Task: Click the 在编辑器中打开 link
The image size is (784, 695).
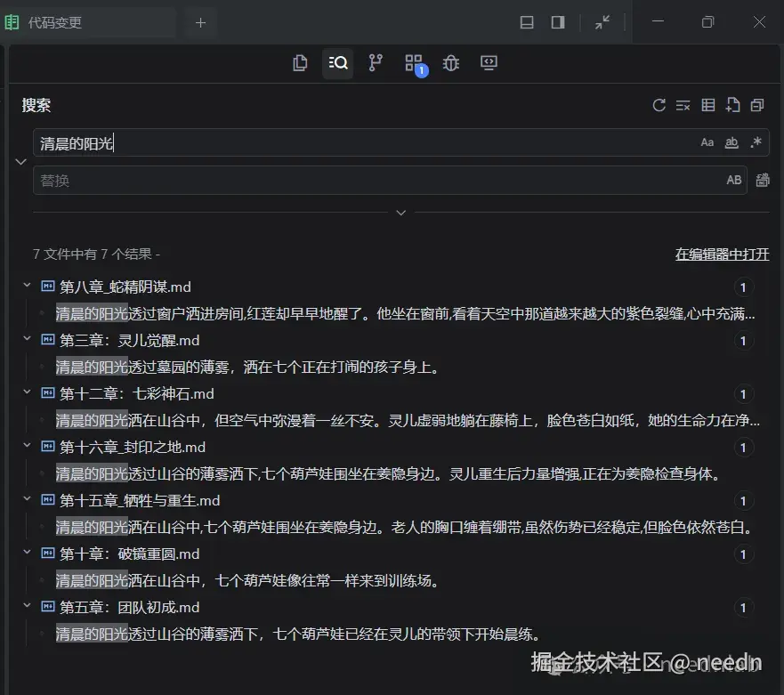Action: click(x=722, y=254)
